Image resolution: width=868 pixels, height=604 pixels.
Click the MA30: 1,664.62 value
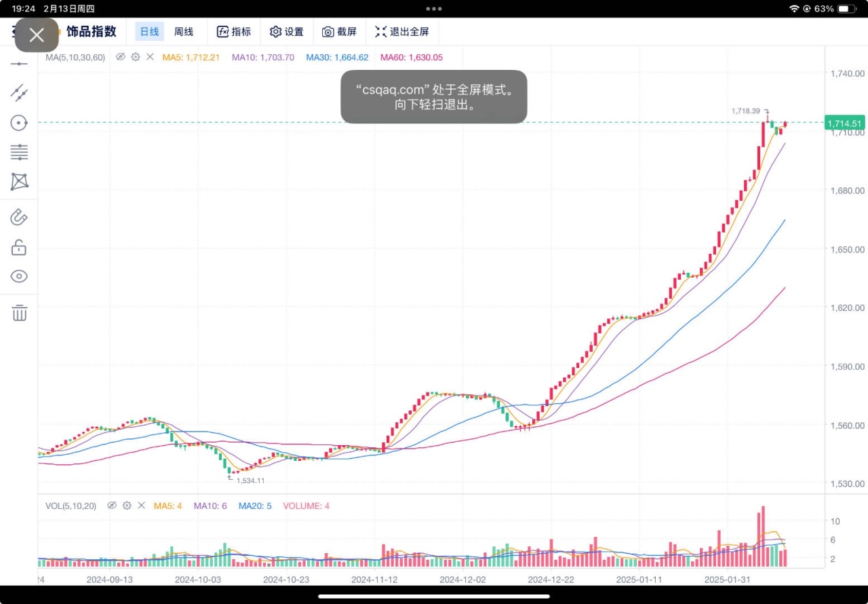pyautogui.click(x=337, y=57)
